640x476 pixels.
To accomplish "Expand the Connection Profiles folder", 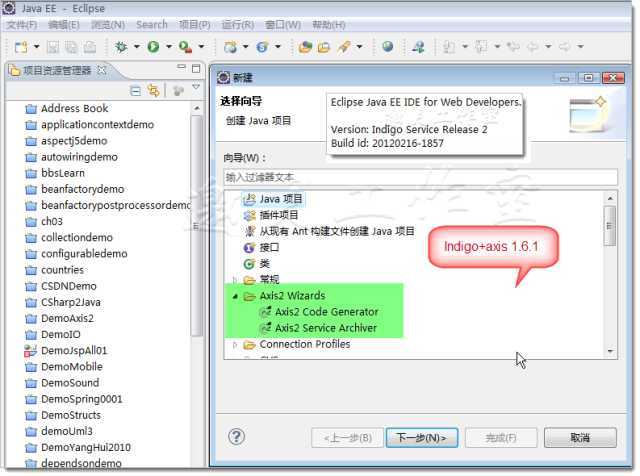I will point(235,345).
